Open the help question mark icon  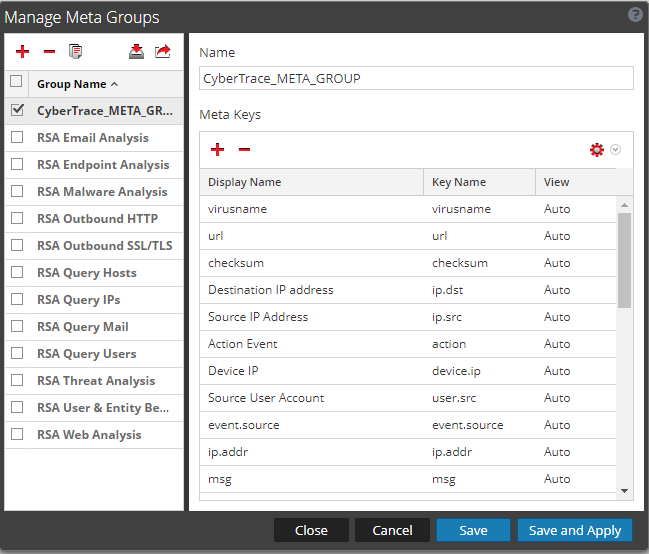tap(634, 15)
